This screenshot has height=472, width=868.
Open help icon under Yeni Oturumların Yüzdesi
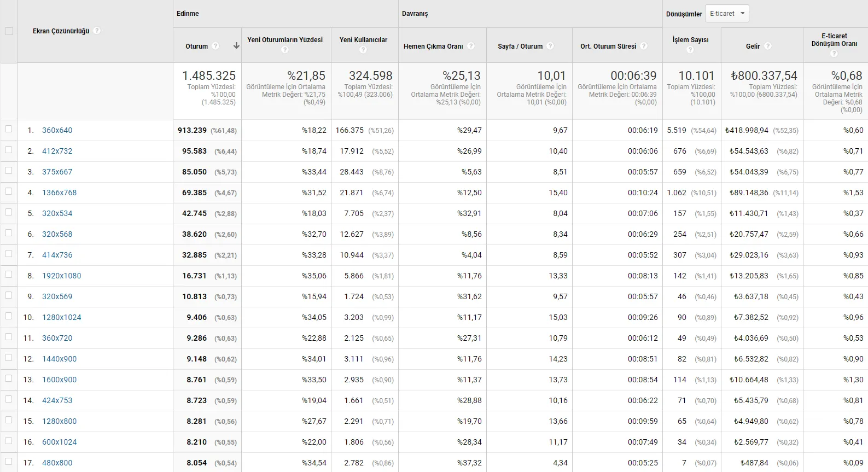click(x=285, y=50)
